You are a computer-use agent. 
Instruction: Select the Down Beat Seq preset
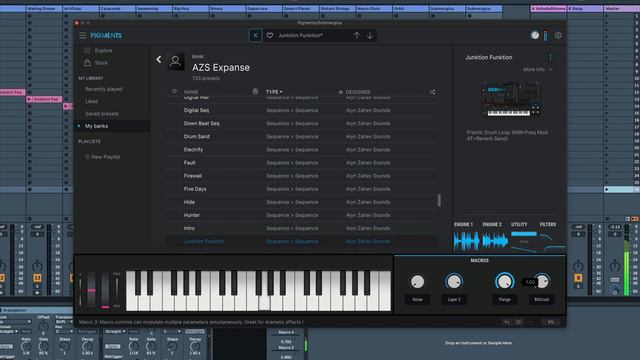pos(302,123)
